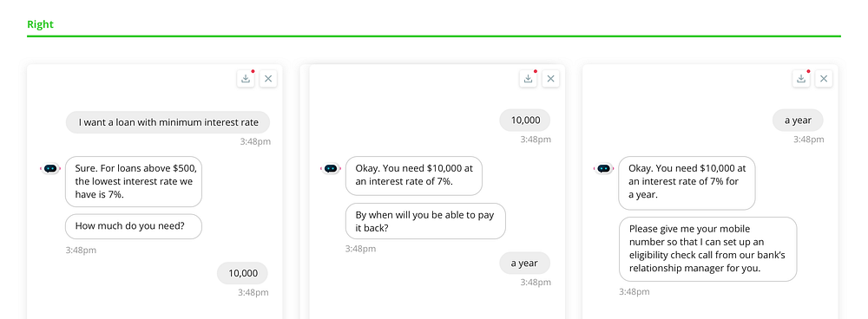Click the 'How much do you need?' message
This screenshot has width=868, height=319.
[x=134, y=226]
